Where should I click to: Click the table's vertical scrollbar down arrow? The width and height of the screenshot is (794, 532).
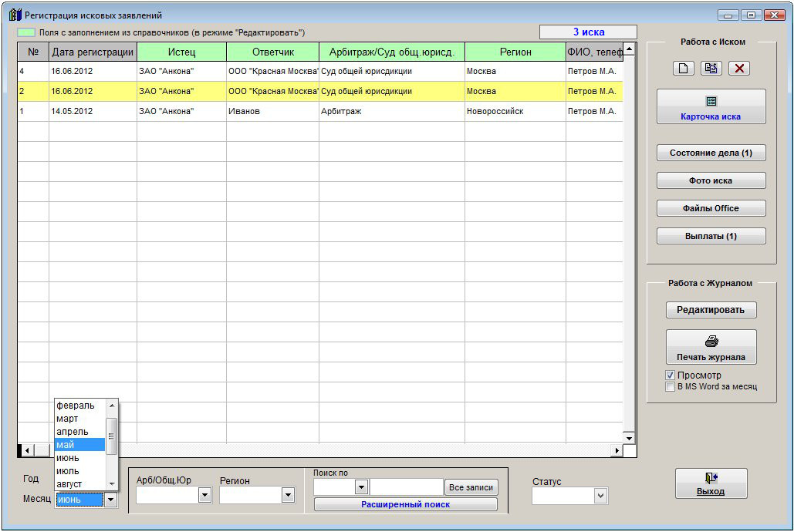(629, 439)
